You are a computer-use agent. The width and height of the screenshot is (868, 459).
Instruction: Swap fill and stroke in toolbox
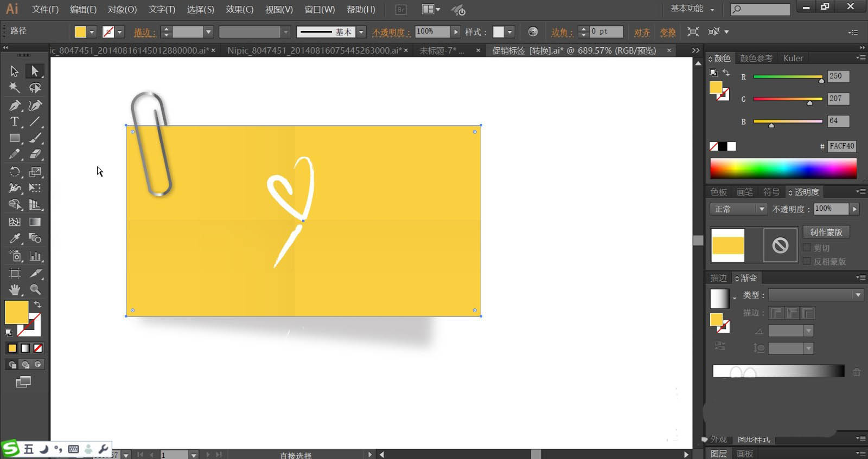38,305
